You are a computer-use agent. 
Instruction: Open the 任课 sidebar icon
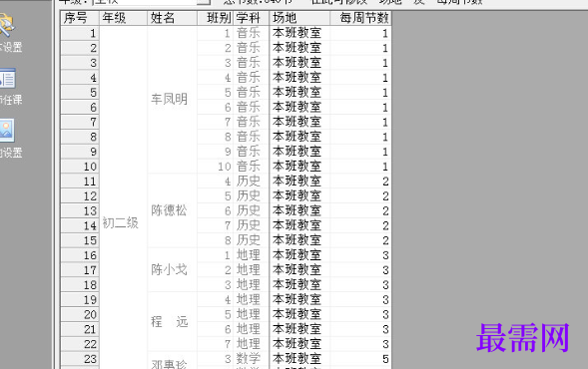tap(8, 79)
